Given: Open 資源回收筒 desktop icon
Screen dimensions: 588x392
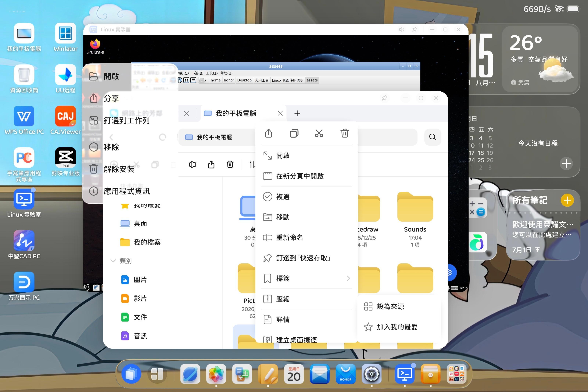Looking at the screenshot, I should pos(24,79).
